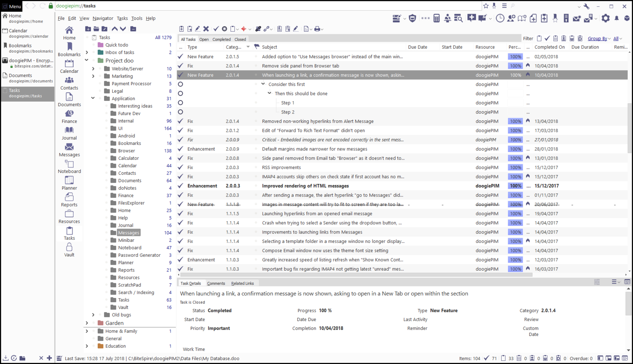Move folder down arrow icon
The width and height of the screenshot is (633, 364).
123,29
